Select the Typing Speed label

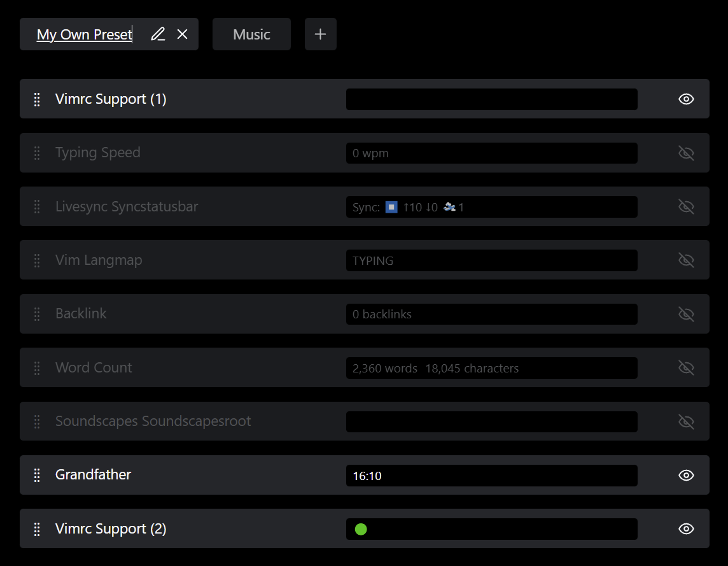[x=98, y=152]
